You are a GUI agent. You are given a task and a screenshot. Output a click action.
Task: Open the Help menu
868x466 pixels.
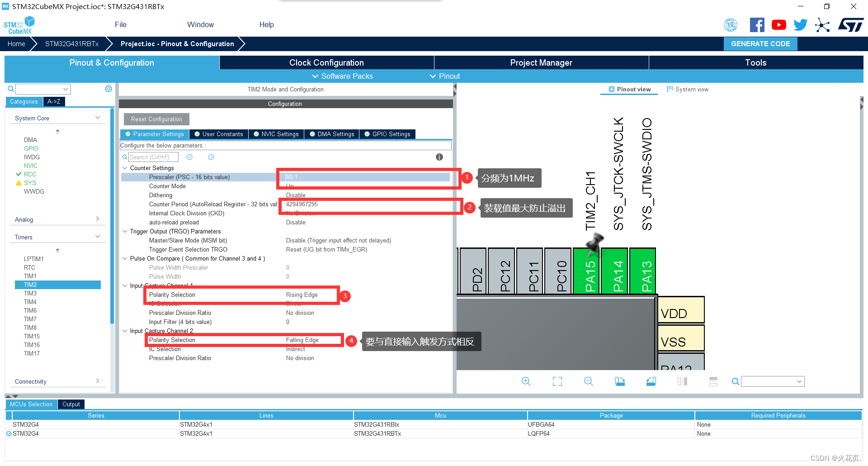[x=267, y=24]
